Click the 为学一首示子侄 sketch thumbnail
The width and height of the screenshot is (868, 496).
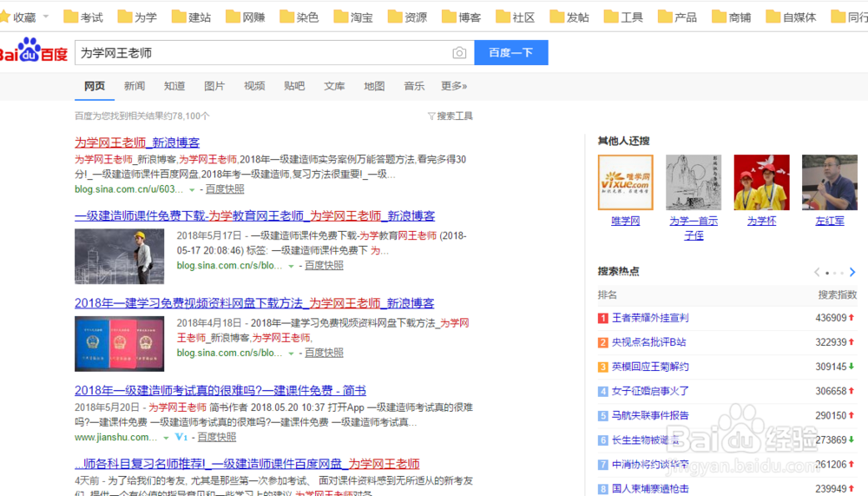click(694, 182)
